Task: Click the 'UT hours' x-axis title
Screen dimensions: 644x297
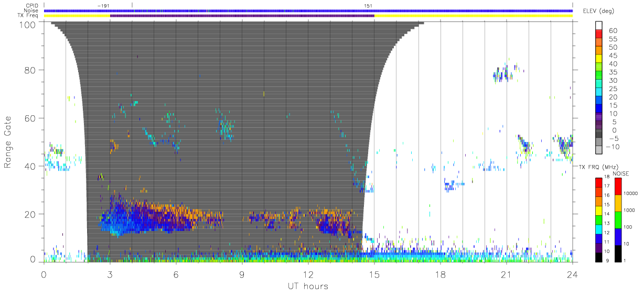Action: (x=307, y=286)
